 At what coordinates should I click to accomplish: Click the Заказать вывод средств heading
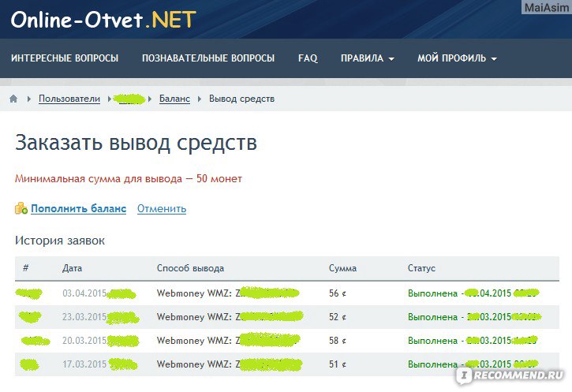click(x=136, y=143)
